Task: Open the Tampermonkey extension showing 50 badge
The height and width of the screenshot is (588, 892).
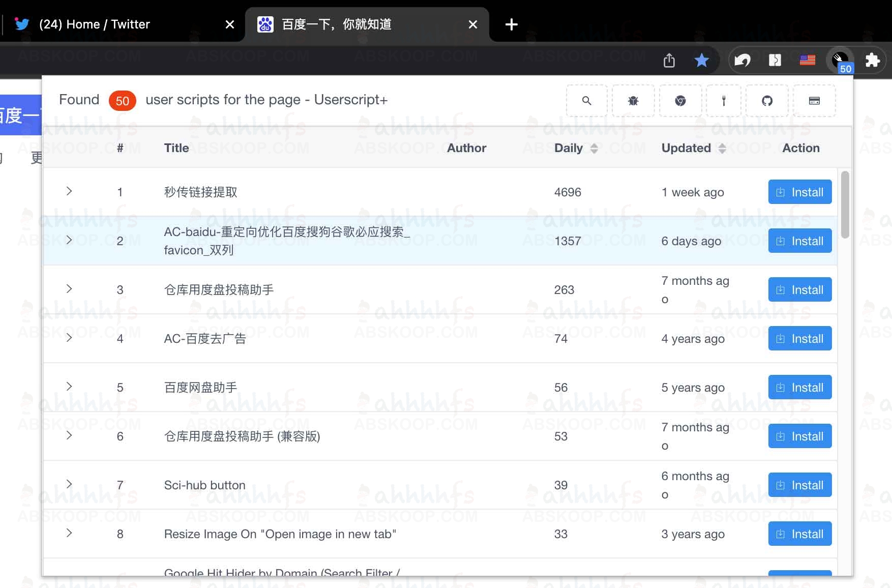Action: [839, 60]
